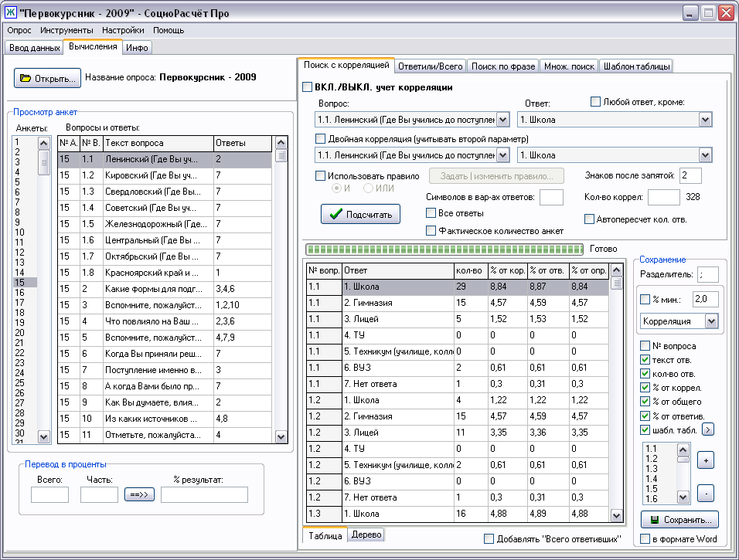
Task: Enable ВКЛ./ВЫКЛ. учет корреляции checkbox
Action: pos(307,87)
